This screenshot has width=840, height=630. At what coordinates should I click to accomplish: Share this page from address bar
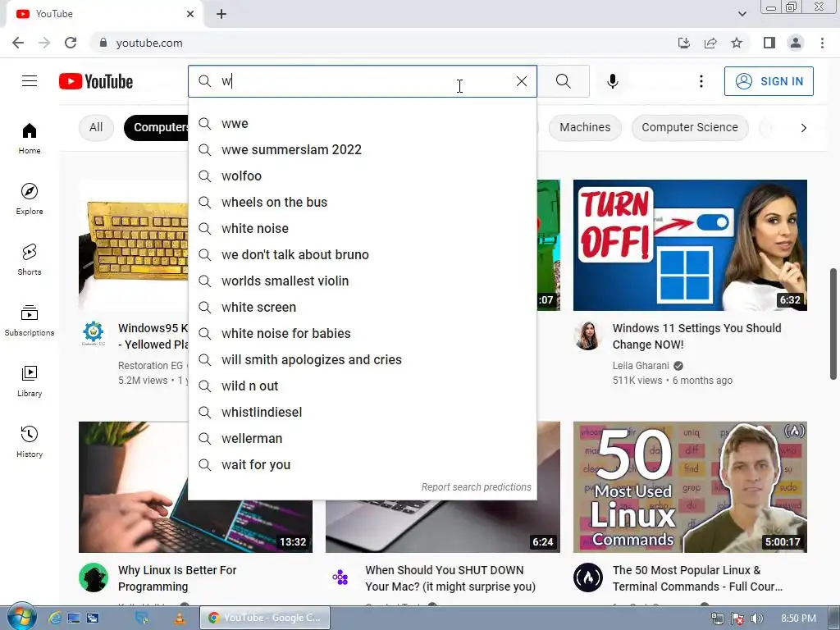710,43
